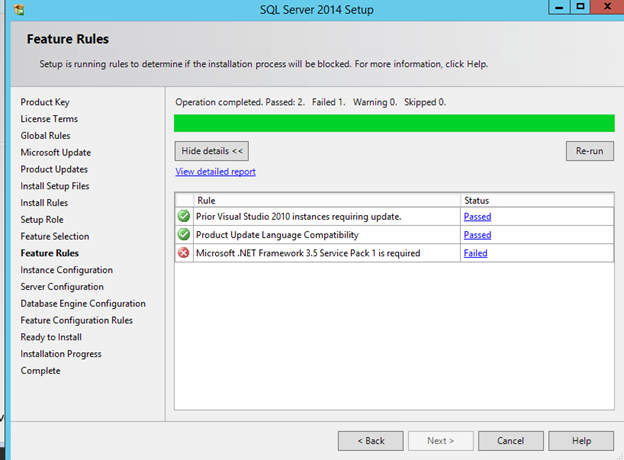Click green check icon for Visual Studio 2010 rule
The height and width of the screenshot is (460, 624).
point(183,216)
